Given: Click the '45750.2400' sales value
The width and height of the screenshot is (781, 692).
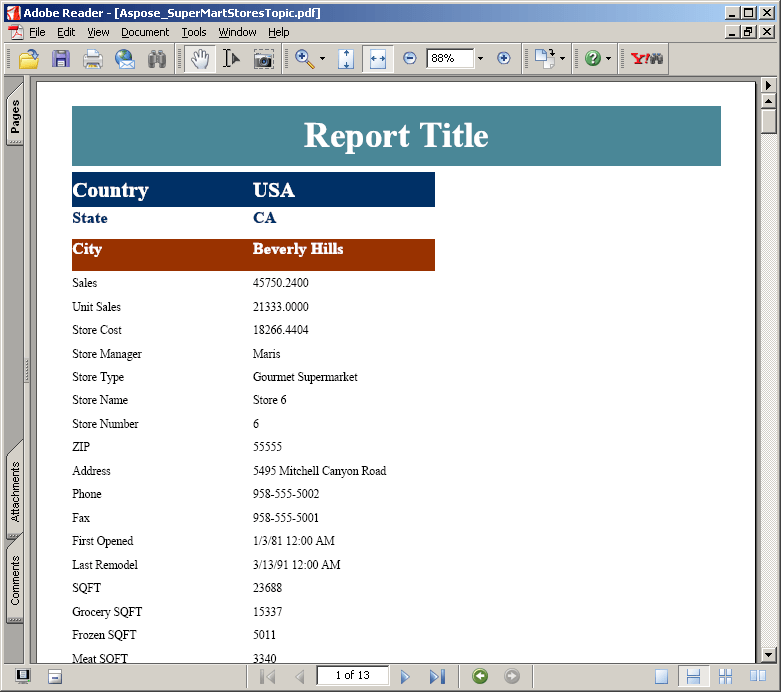Looking at the screenshot, I should (280, 283).
